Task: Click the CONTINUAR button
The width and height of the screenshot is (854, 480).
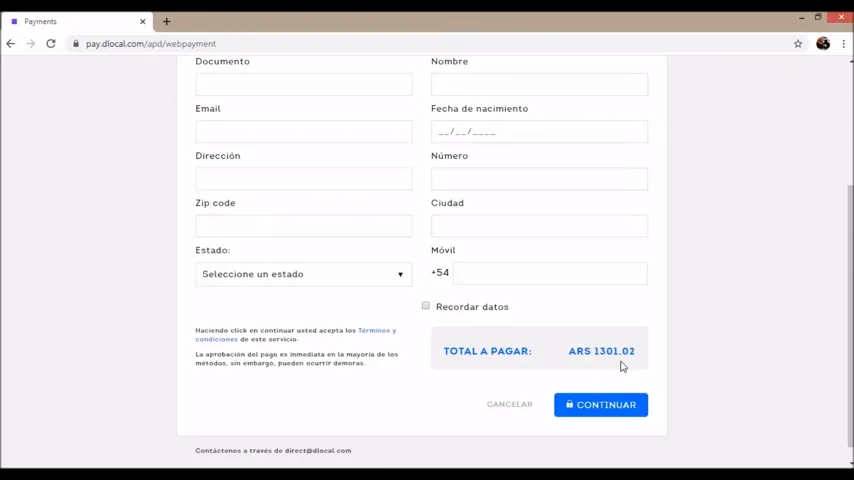Action: pyautogui.click(x=601, y=405)
